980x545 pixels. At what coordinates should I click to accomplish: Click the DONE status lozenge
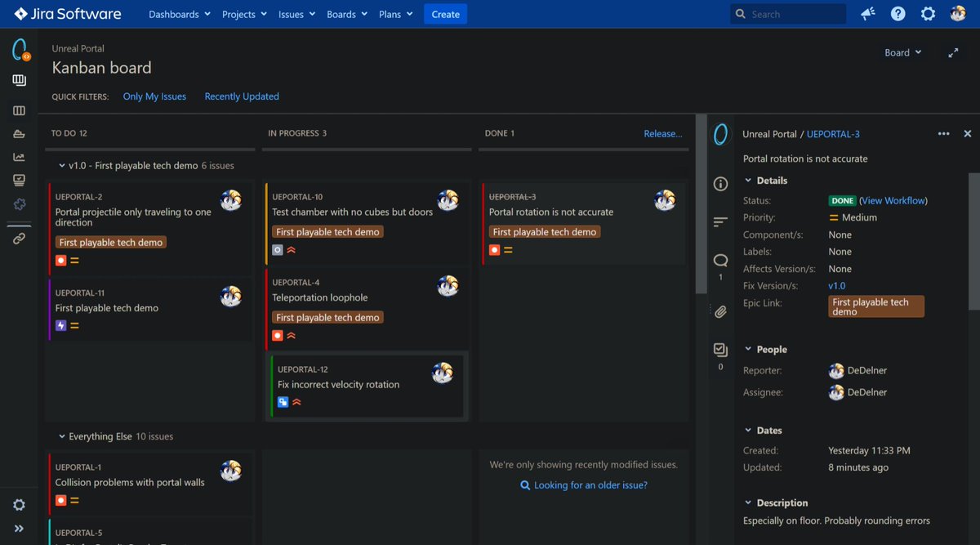coord(842,200)
